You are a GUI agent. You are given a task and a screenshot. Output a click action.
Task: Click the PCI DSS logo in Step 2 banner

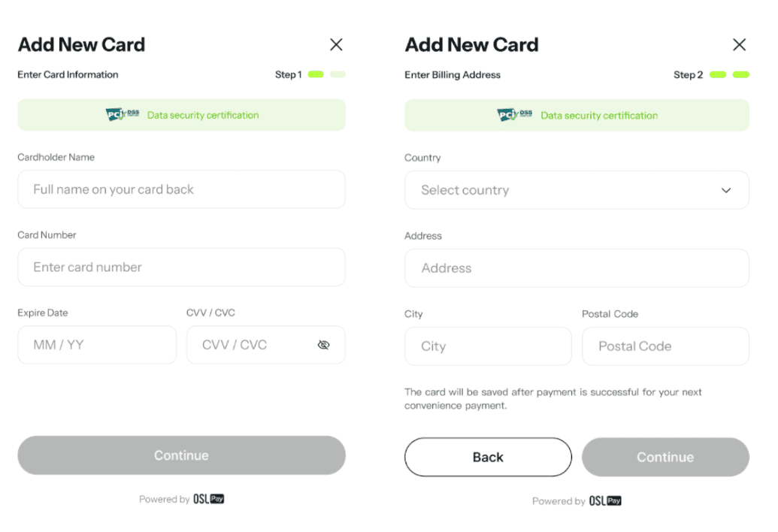pos(515,115)
